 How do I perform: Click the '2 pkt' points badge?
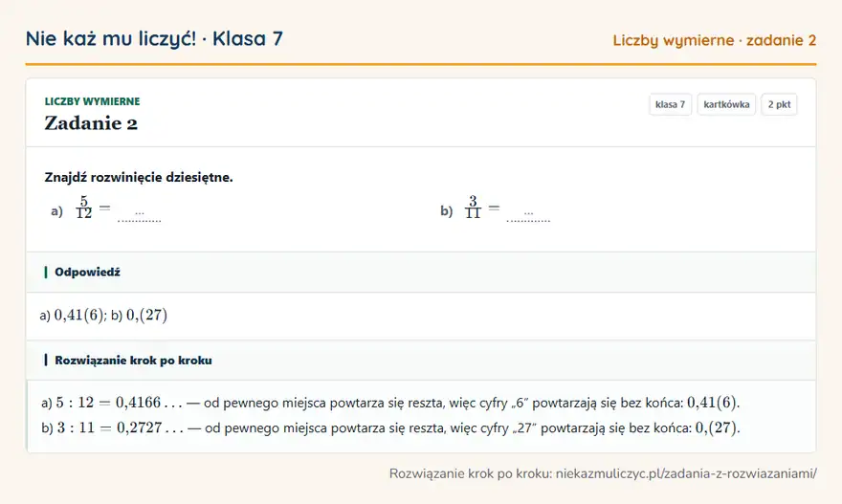click(779, 104)
